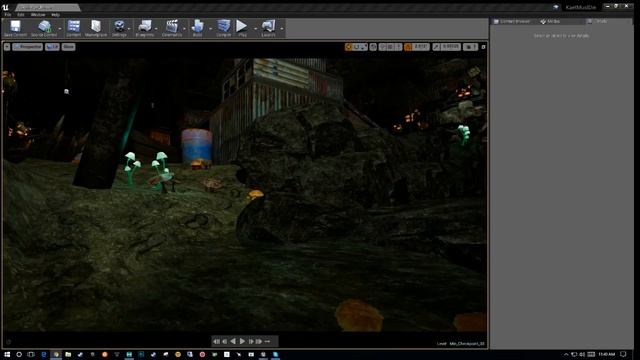Open the notification center icon
This screenshot has height=360, width=640.
point(623,354)
